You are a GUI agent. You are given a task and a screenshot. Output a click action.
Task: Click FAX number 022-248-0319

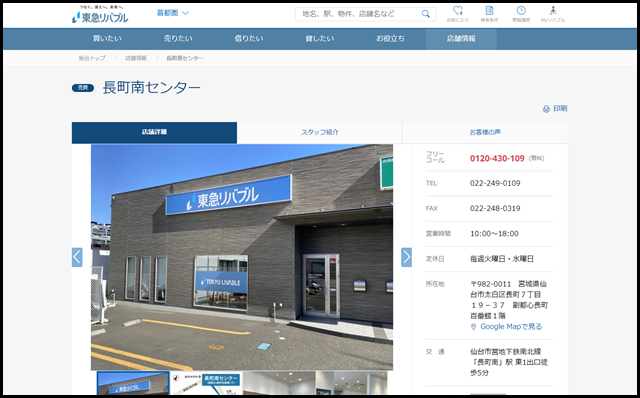click(x=495, y=209)
